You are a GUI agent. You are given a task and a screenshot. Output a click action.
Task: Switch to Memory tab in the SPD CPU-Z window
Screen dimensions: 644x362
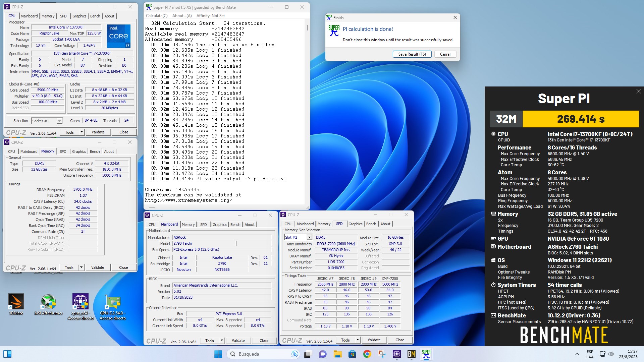pos(324,224)
